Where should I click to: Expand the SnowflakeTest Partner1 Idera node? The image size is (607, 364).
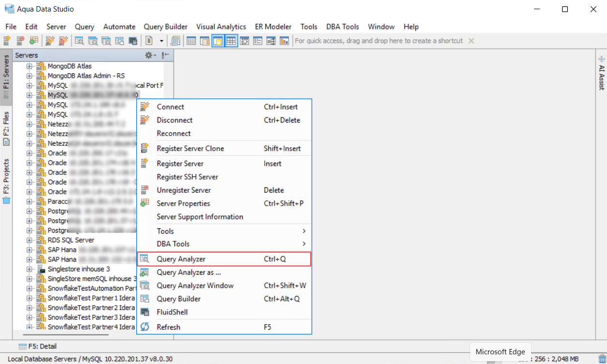click(x=29, y=298)
